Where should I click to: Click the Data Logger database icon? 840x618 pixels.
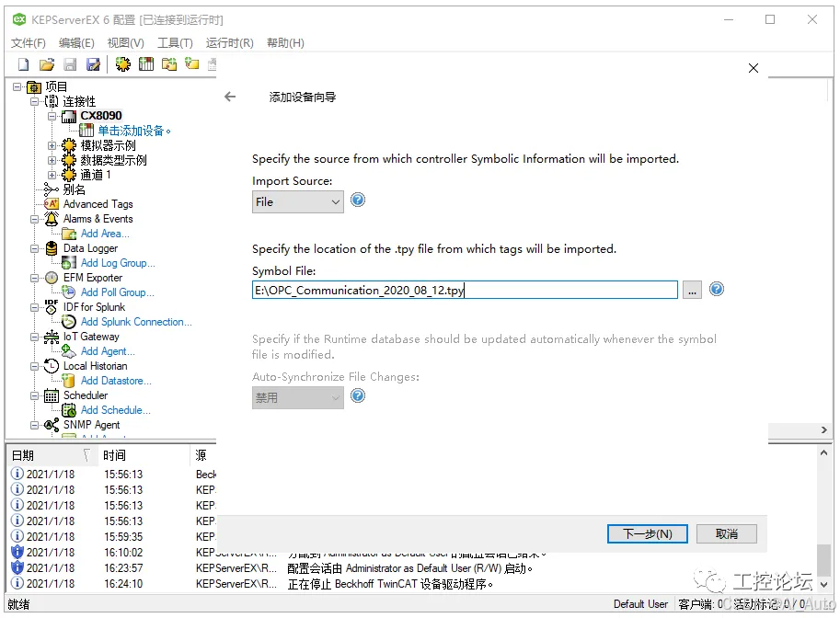(x=52, y=248)
